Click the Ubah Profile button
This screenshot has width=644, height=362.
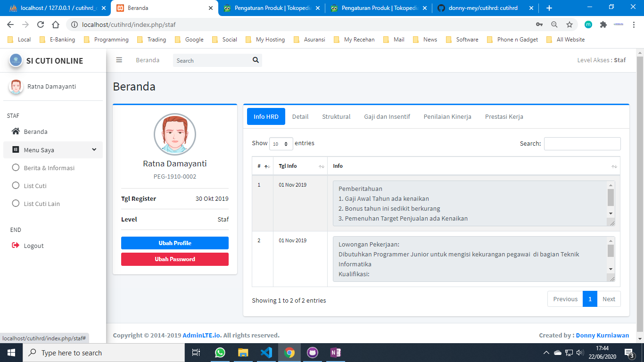174,243
